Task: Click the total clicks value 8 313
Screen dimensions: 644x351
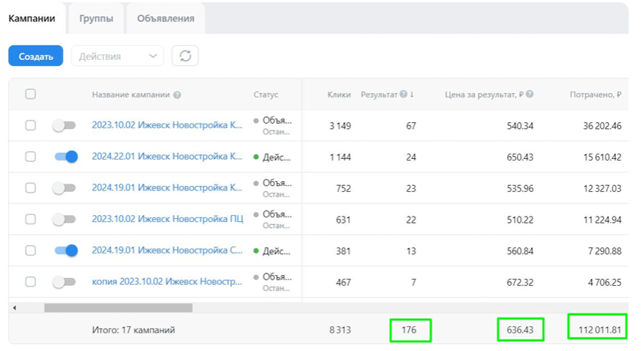Action: [x=340, y=330]
